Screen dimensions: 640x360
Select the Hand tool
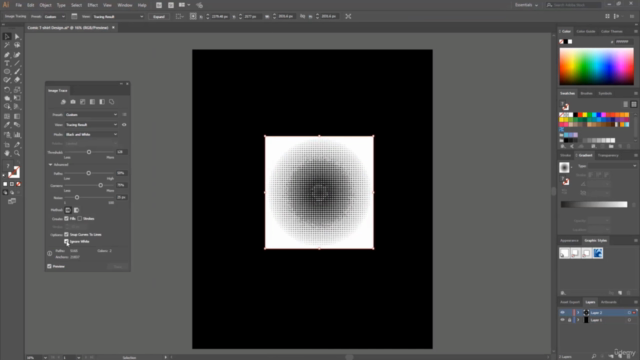pyautogui.click(x=7, y=153)
